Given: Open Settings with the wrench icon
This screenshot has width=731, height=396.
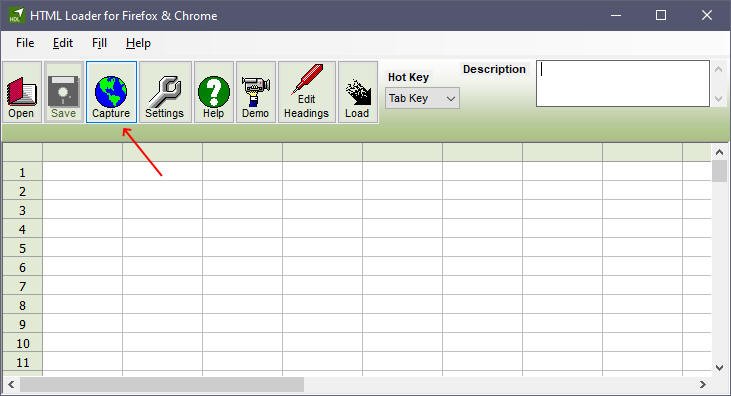Looking at the screenshot, I should coord(165,92).
